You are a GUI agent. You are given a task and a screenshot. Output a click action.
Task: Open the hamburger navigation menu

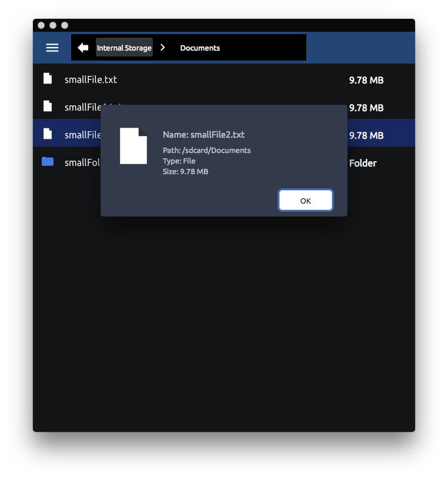(52, 48)
